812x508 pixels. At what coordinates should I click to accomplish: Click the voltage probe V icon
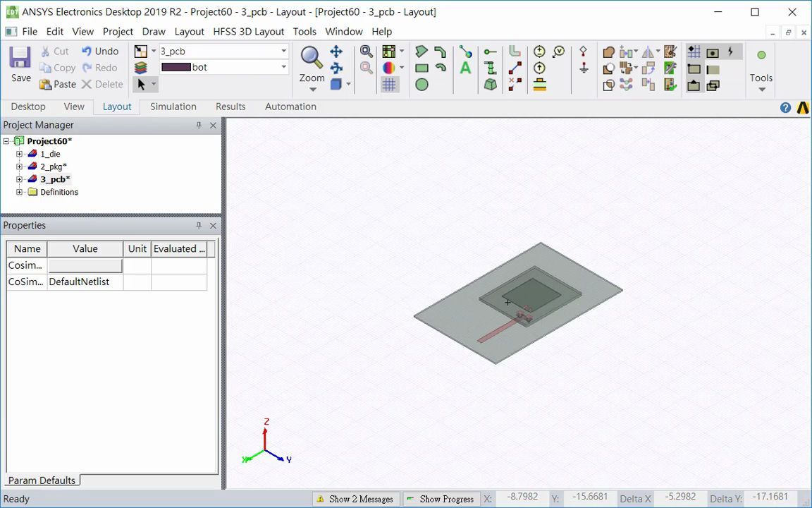(x=558, y=52)
